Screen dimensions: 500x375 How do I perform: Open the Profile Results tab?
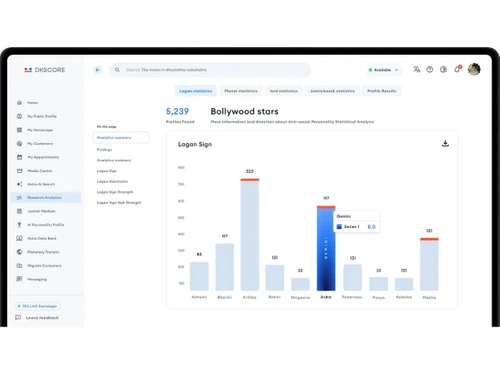pos(382,91)
